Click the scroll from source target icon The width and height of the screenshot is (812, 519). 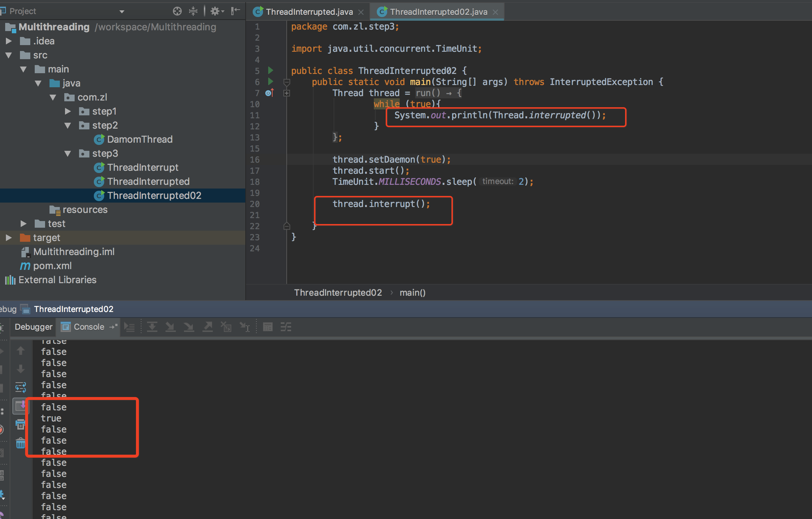pyautogui.click(x=177, y=11)
